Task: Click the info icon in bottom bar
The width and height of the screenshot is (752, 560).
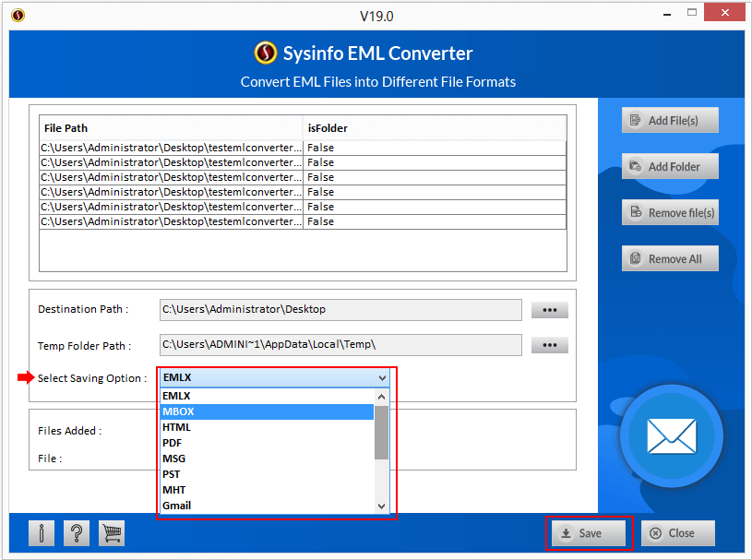Action: [42, 532]
